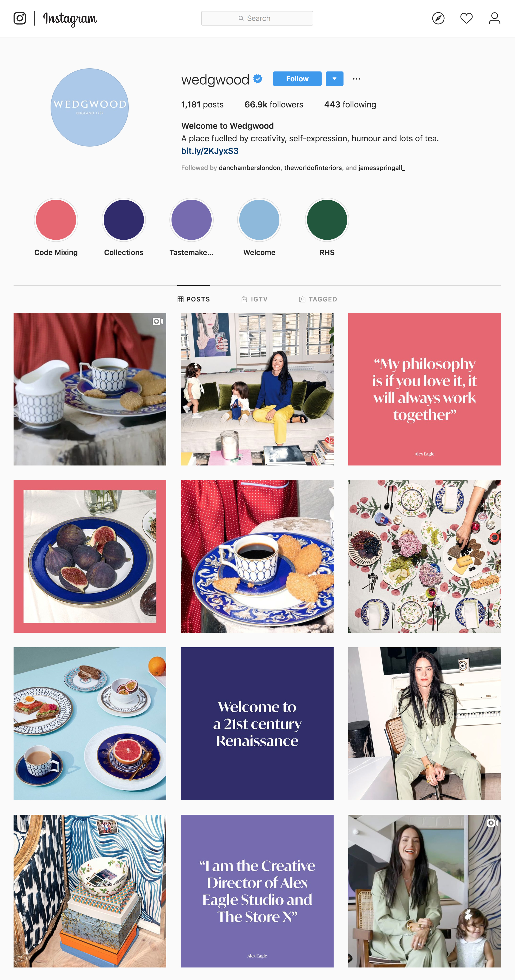This screenshot has height=980, width=515.
Task: Click the verified badge next to wedgwood
Action: coord(258,79)
